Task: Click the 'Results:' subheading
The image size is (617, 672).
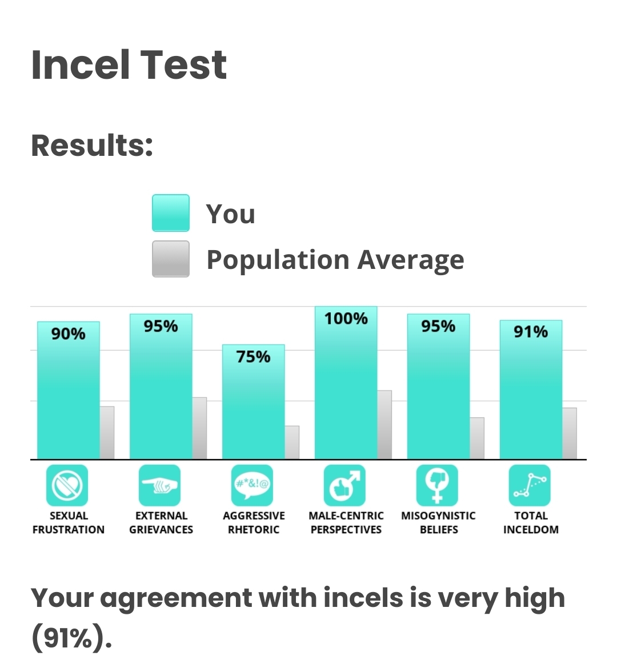Action: [92, 145]
